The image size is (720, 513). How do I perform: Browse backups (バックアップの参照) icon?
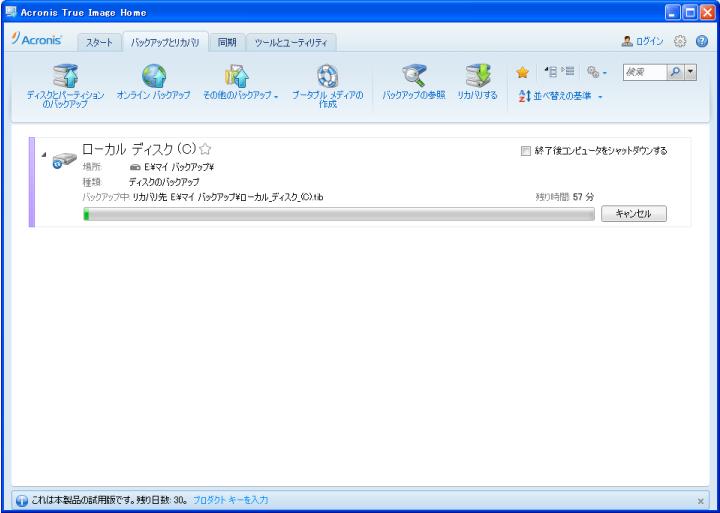[414, 76]
